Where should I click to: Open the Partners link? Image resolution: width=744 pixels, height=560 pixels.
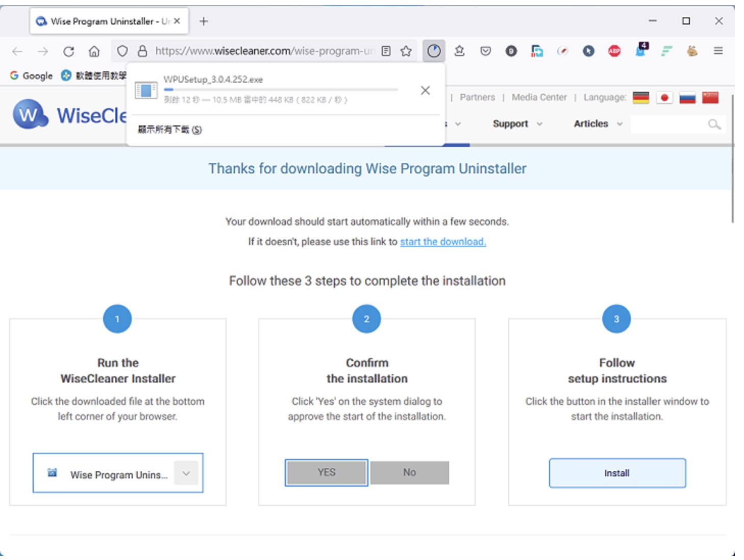coord(477,97)
